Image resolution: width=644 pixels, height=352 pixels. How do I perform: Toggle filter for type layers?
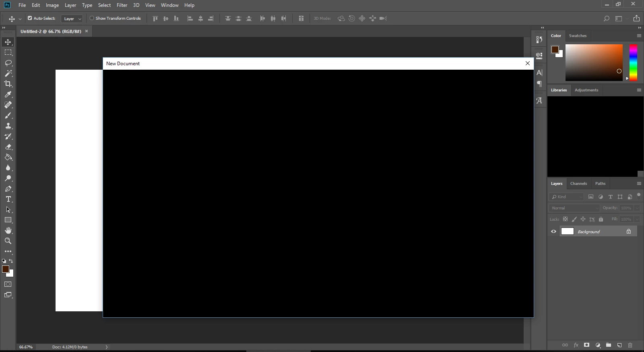610,197
